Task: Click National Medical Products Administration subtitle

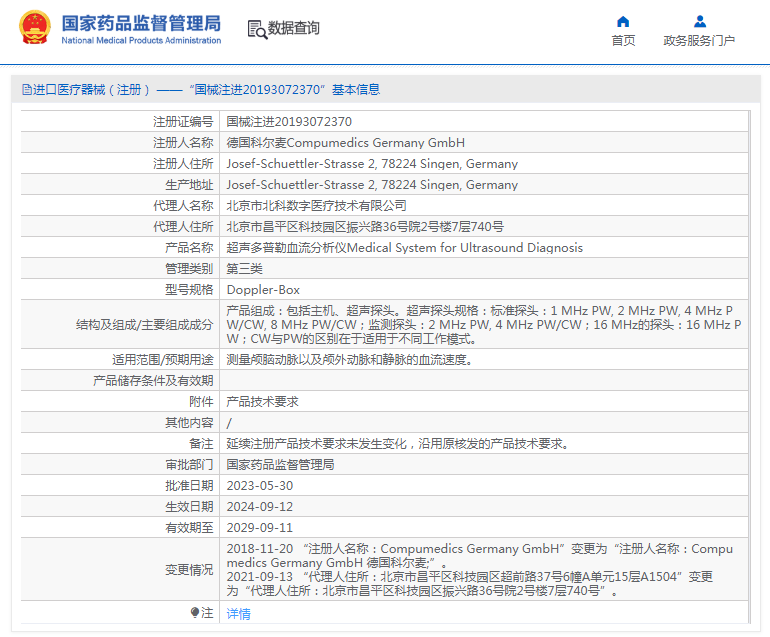Action: tap(141, 40)
